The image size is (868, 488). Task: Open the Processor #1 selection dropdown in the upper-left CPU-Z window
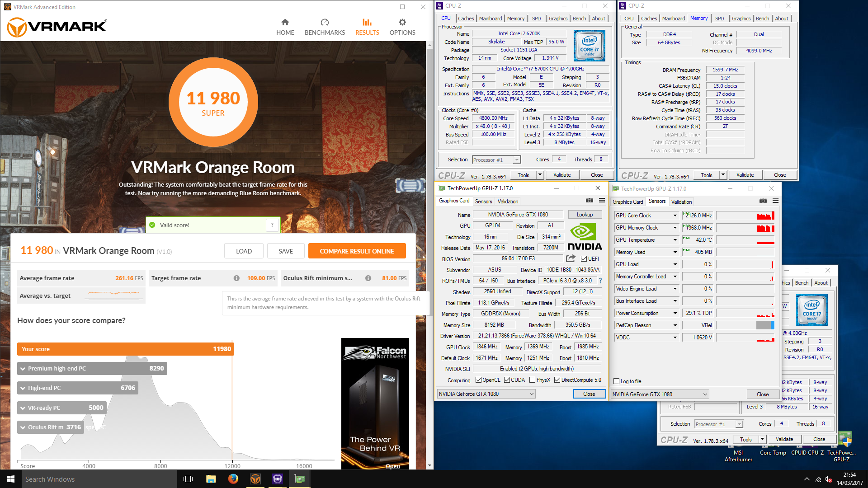517,160
